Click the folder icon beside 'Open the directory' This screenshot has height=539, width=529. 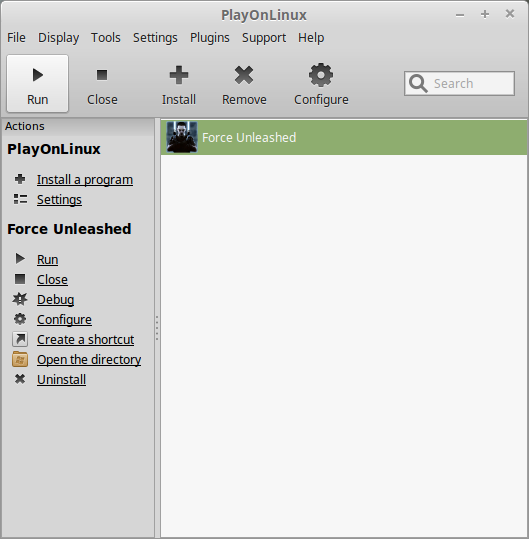(20, 359)
